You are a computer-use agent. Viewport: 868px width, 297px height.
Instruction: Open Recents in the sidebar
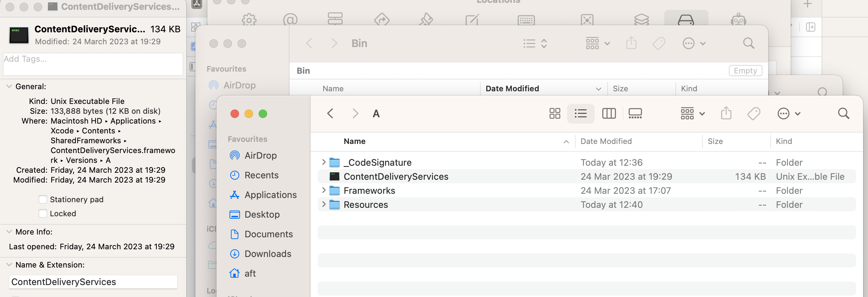click(261, 175)
